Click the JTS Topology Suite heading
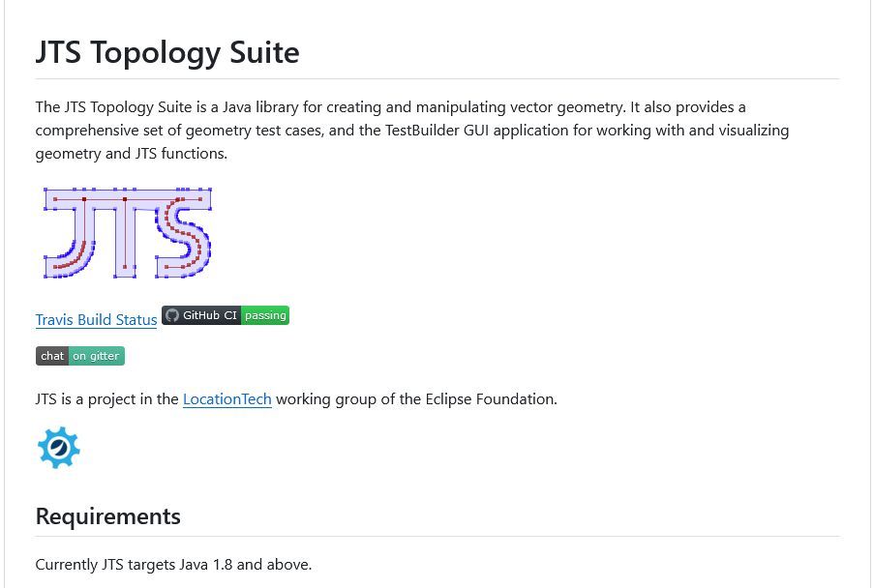The image size is (874, 588). click(167, 52)
